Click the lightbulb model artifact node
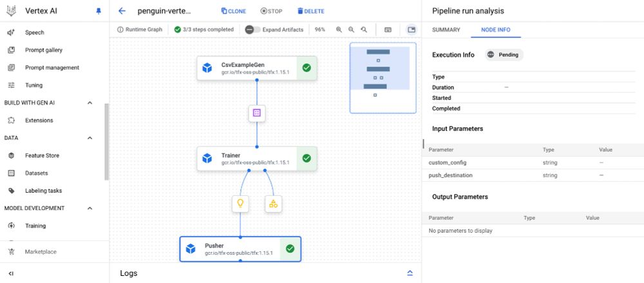The width and height of the screenshot is (644, 283). point(240,204)
